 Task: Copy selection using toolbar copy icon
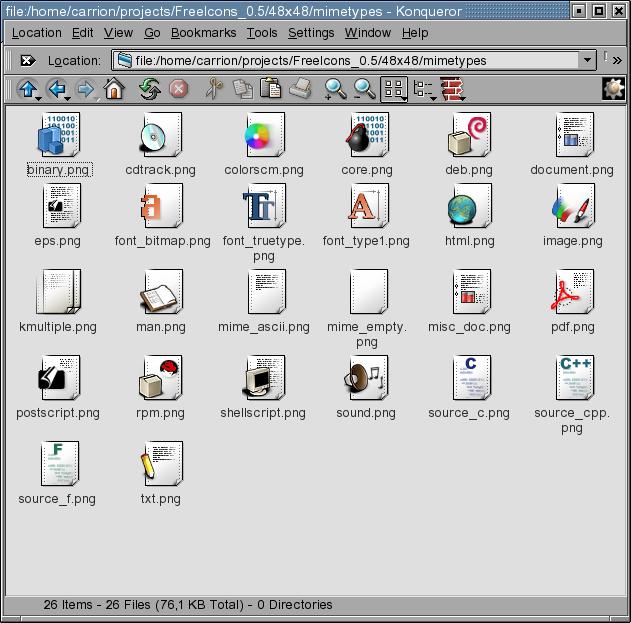click(243, 89)
